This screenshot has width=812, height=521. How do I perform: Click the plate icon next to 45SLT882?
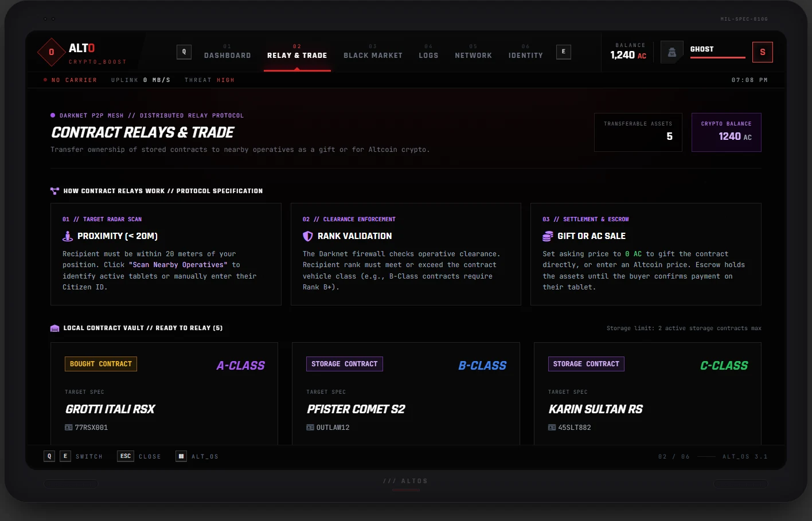(552, 428)
